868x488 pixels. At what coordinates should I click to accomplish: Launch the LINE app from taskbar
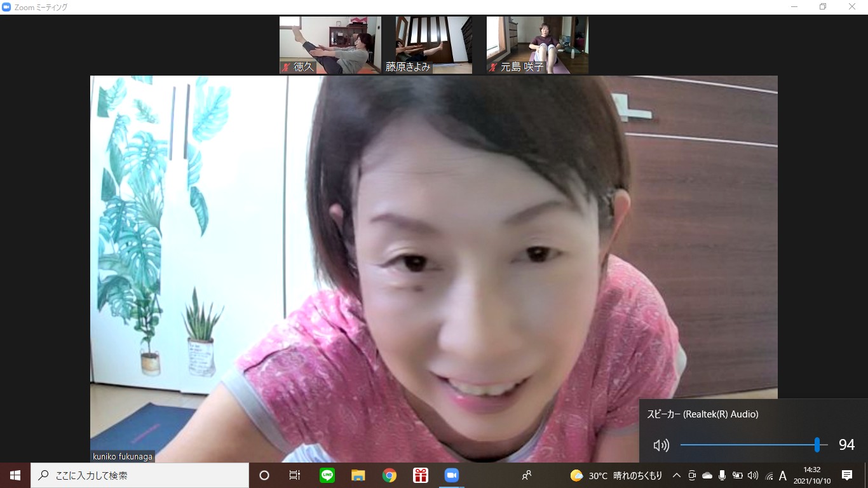[327, 475]
